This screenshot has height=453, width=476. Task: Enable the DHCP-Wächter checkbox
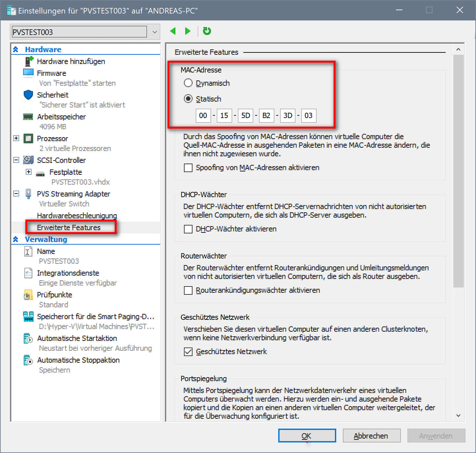(x=188, y=229)
